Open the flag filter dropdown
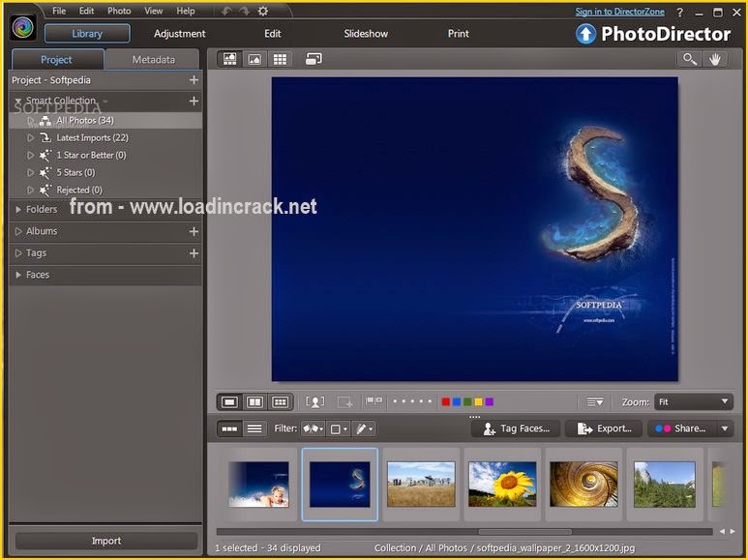Viewport: 748px width, 560px height. (x=313, y=428)
